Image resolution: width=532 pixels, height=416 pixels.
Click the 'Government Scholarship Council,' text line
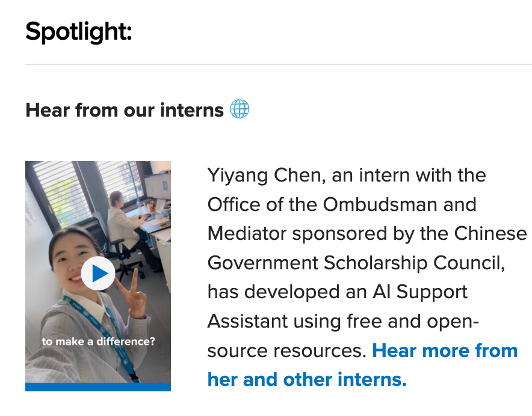click(355, 263)
